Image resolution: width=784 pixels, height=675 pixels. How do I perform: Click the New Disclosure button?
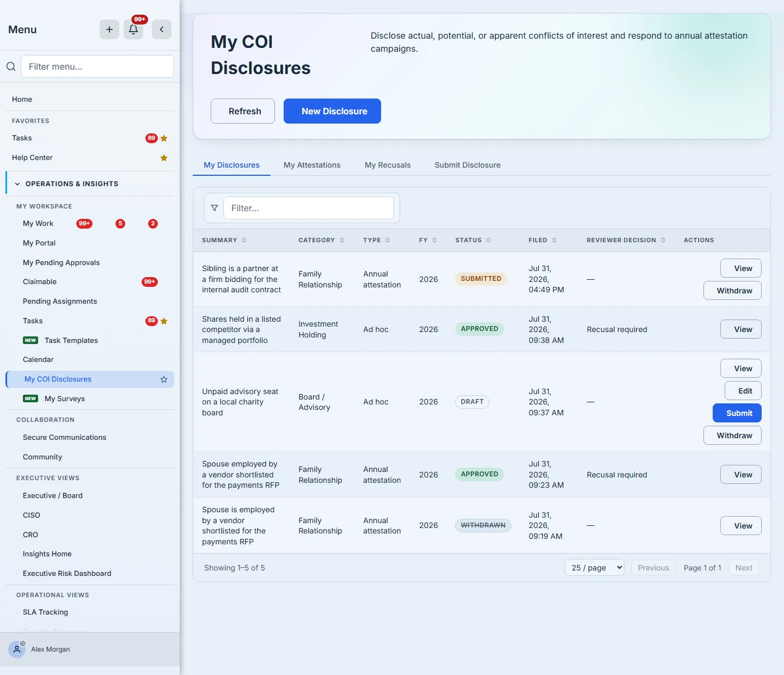click(332, 111)
